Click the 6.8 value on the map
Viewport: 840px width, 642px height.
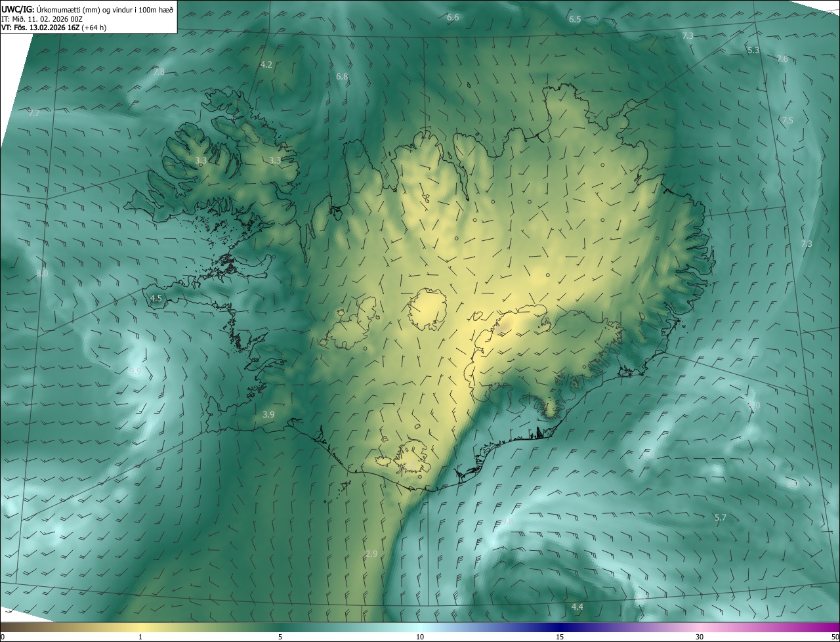click(x=342, y=77)
